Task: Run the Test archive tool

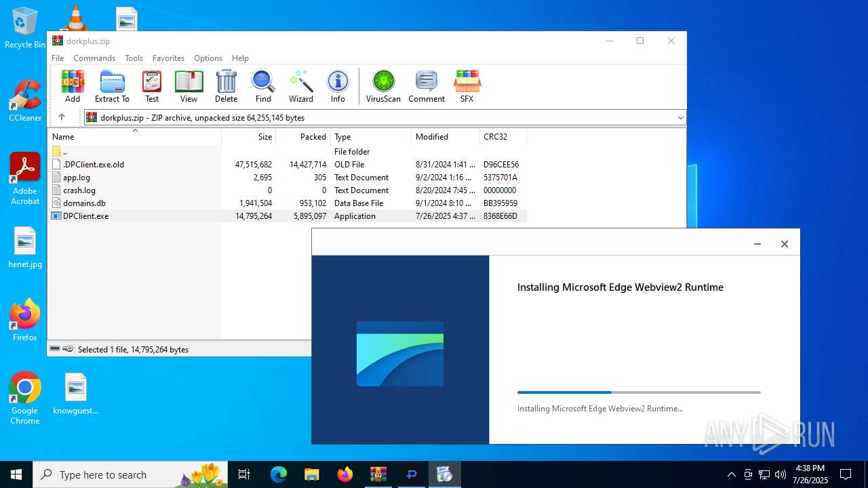Action: point(152,86)
